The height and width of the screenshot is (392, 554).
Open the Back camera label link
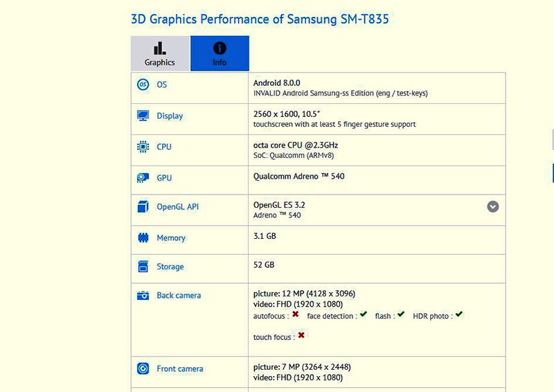point(179,296)
